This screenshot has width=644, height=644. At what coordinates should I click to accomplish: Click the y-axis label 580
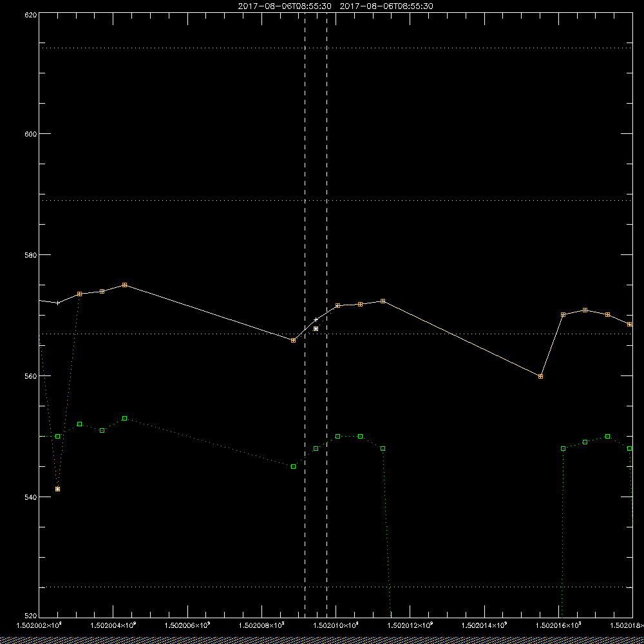coord(31,255)
